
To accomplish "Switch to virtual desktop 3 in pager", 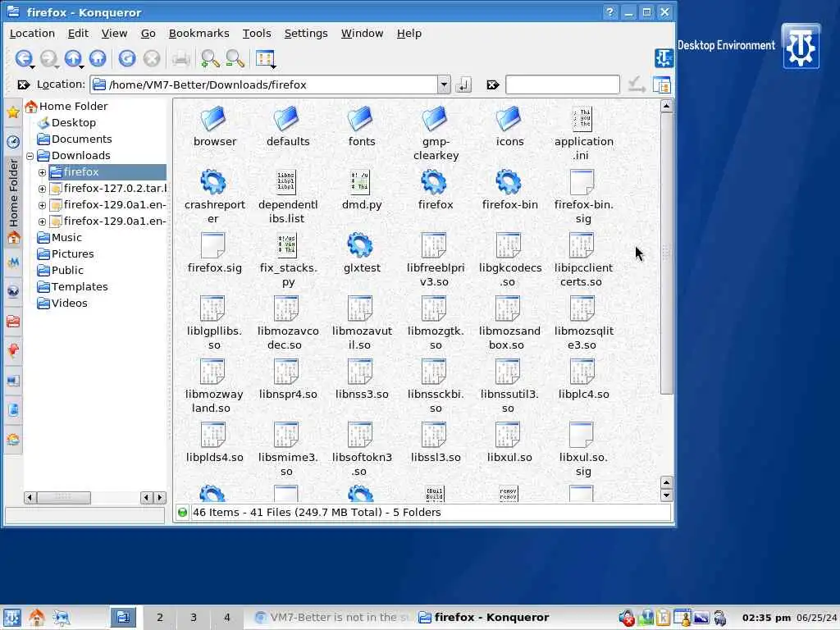I will tap(194, 618).
